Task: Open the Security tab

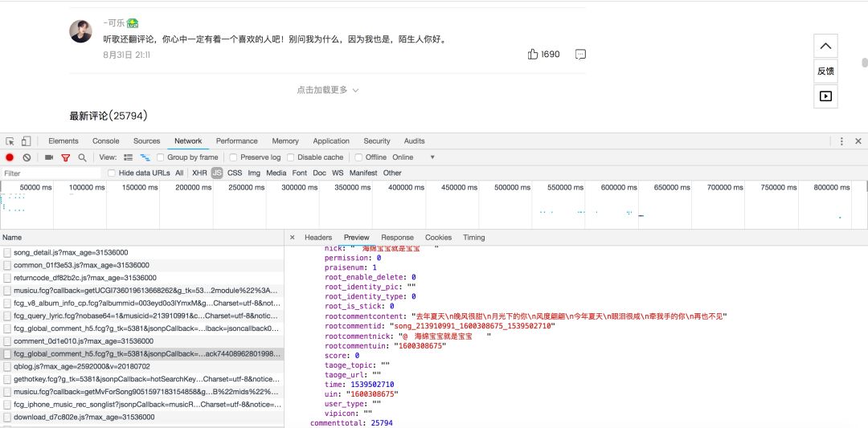Action: click(x=377, y=141)
